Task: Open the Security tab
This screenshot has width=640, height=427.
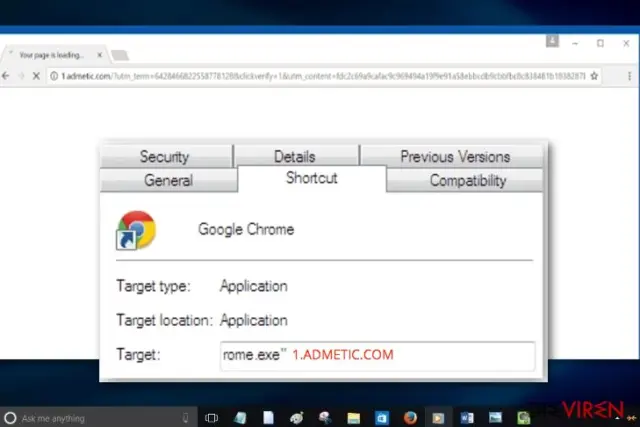Action: click(167, 156)
